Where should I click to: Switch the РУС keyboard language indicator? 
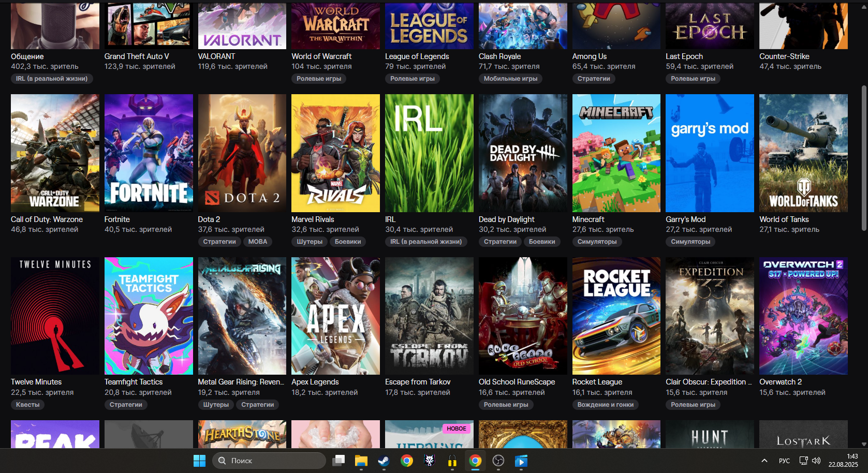[x=784, y=461]
